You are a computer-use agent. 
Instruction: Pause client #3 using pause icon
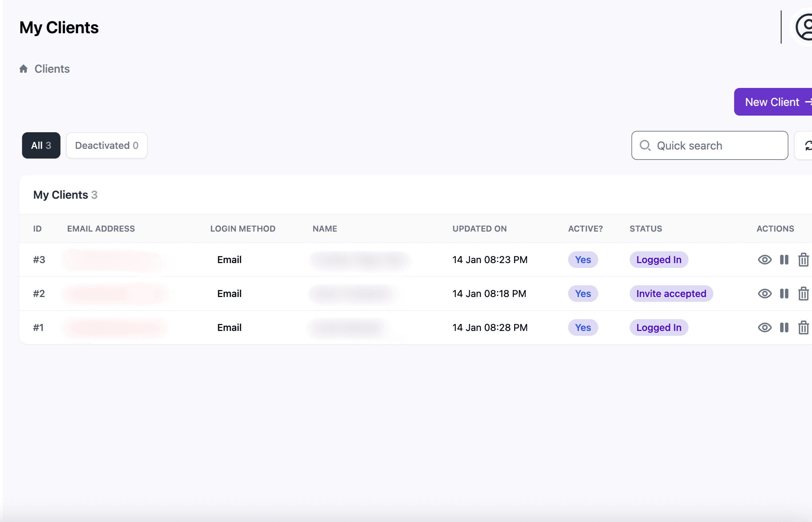tap(784, 260)
